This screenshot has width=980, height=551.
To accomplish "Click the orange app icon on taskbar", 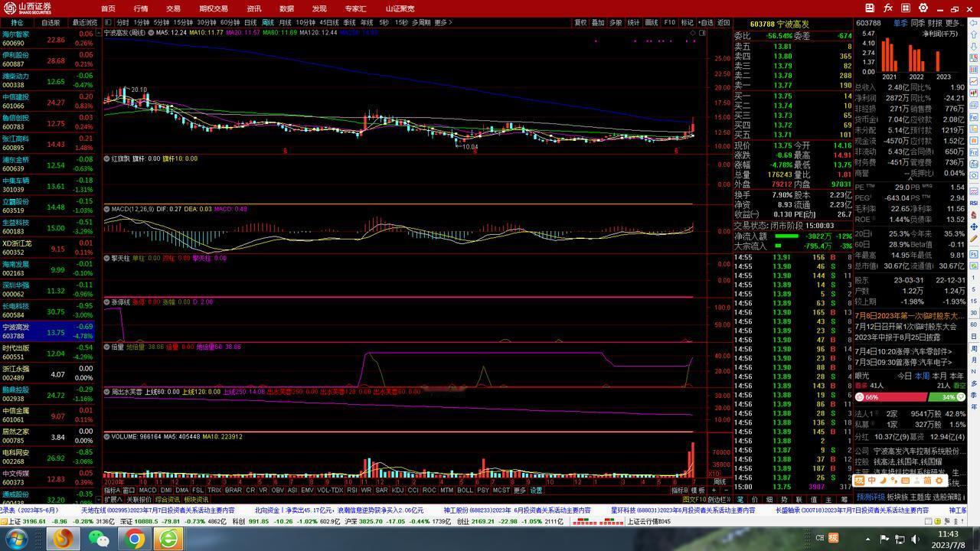I will [x=64, y=539].
